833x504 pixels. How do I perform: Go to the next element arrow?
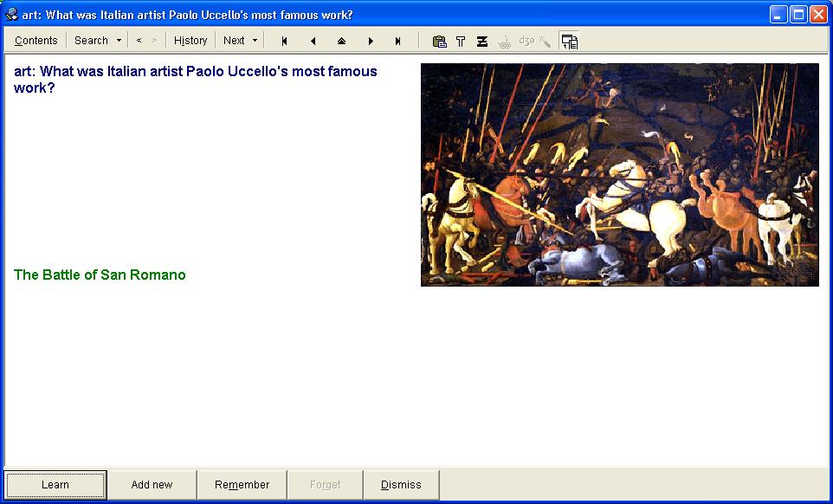click(x=371, y=41)
